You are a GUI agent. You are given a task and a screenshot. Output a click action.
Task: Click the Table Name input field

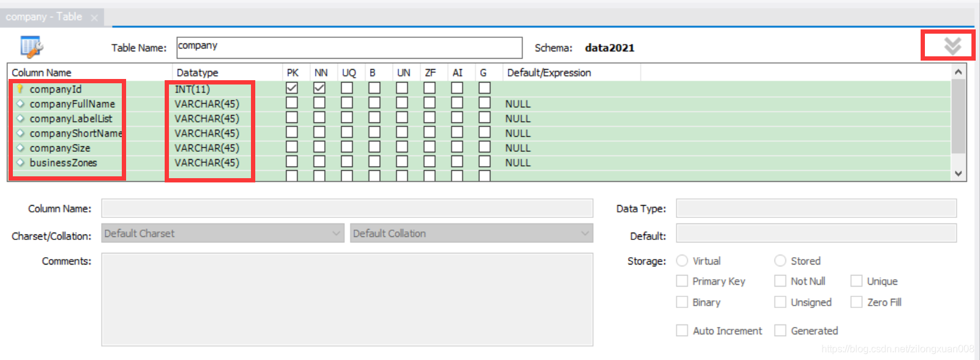pyautogui.click(x=349, y=48)
